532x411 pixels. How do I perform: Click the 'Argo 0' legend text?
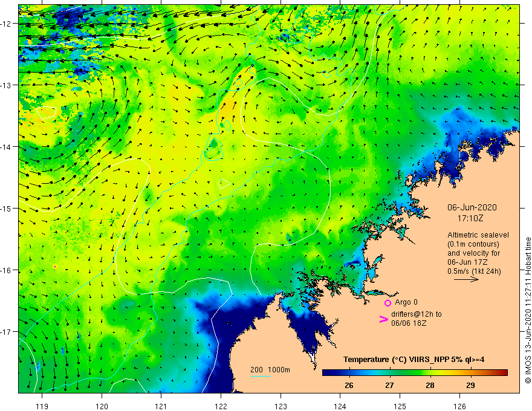point(406,302)
